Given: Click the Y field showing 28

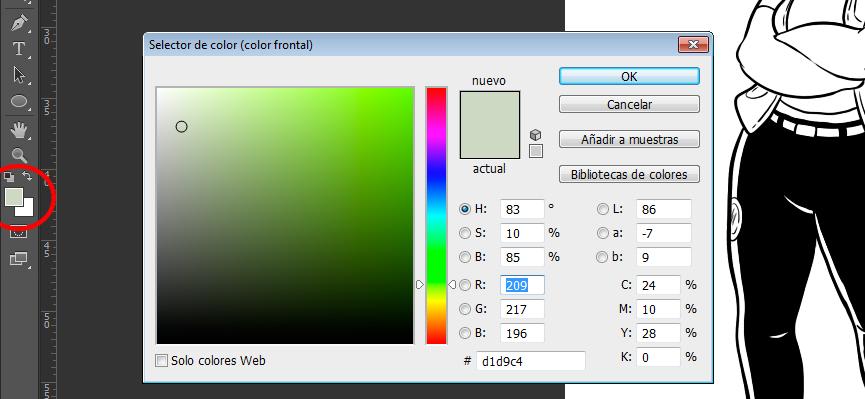Looking at the screenshot, I should (658, 333).
